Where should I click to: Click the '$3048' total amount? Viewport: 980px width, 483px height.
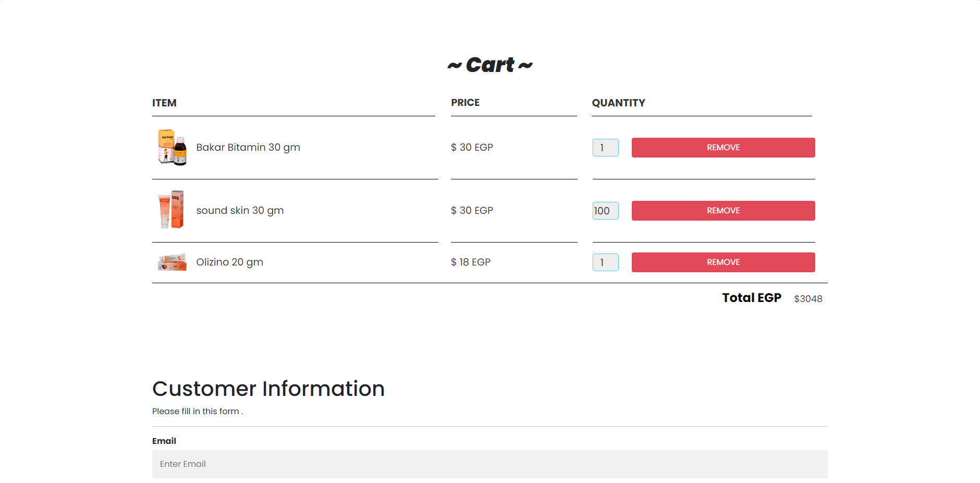[808, 299]
